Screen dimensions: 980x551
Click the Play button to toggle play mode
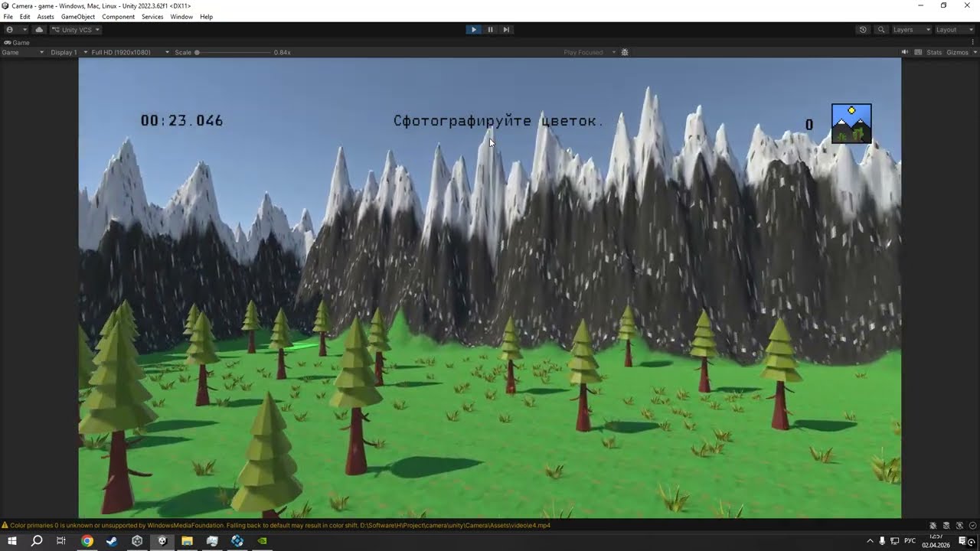pos(474,30)
